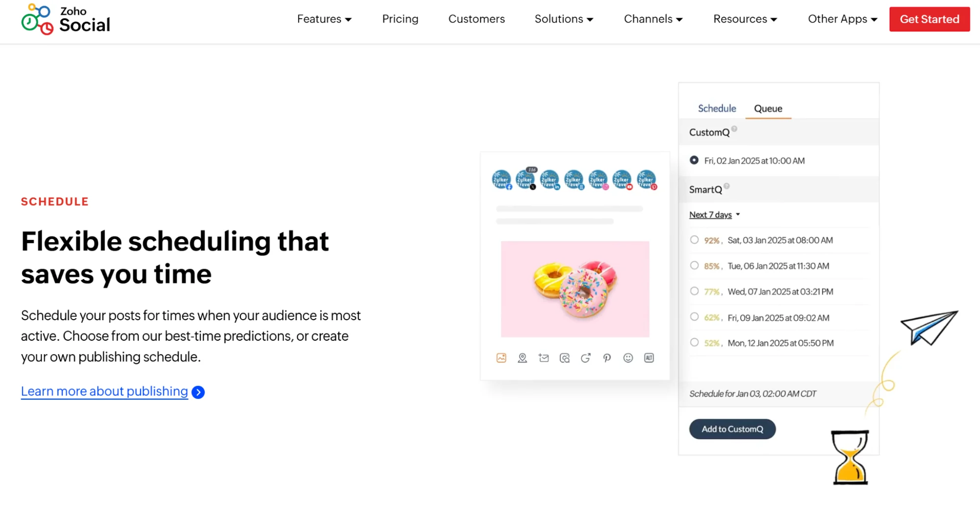Open the Learn more about publishing link
This screenshot has width=980, height=510.
point(104,391)
